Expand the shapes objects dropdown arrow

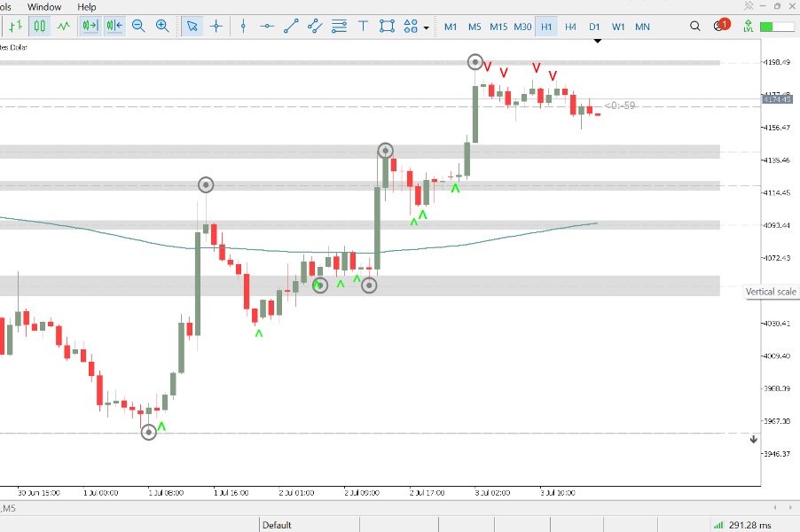pyautogui.click(x=426, y=27)
